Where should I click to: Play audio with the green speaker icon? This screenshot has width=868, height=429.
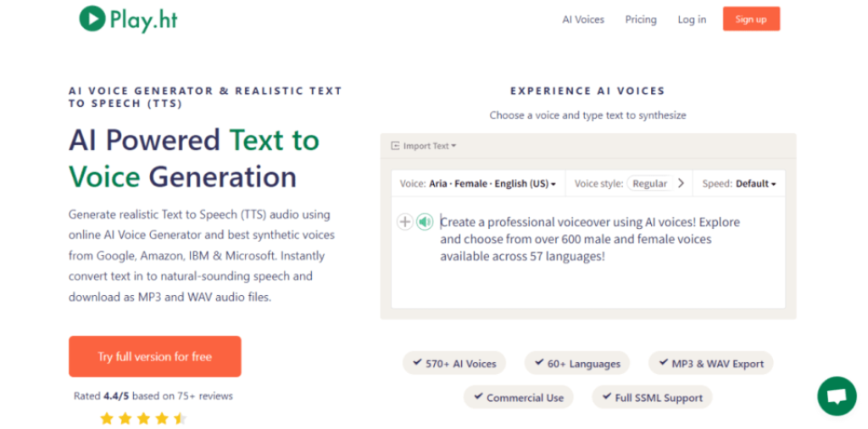pyautogui.click(x=425, y=222)
